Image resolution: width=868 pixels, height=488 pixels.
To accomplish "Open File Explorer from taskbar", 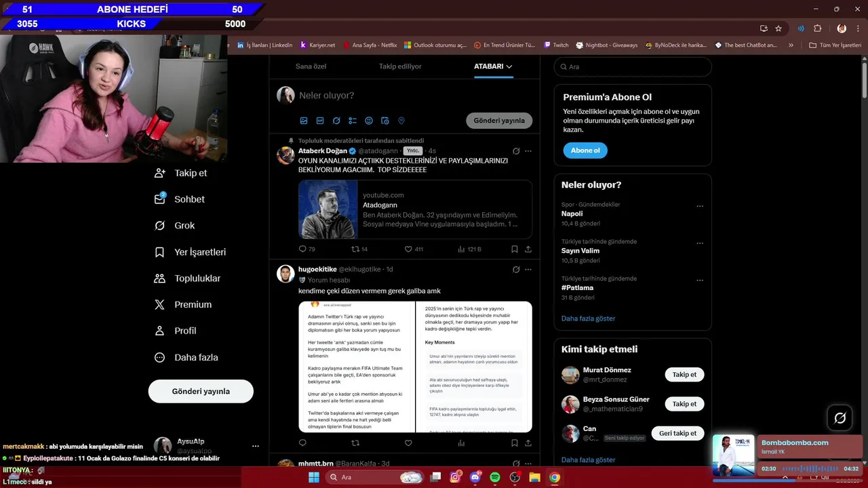I will point(534,477).
